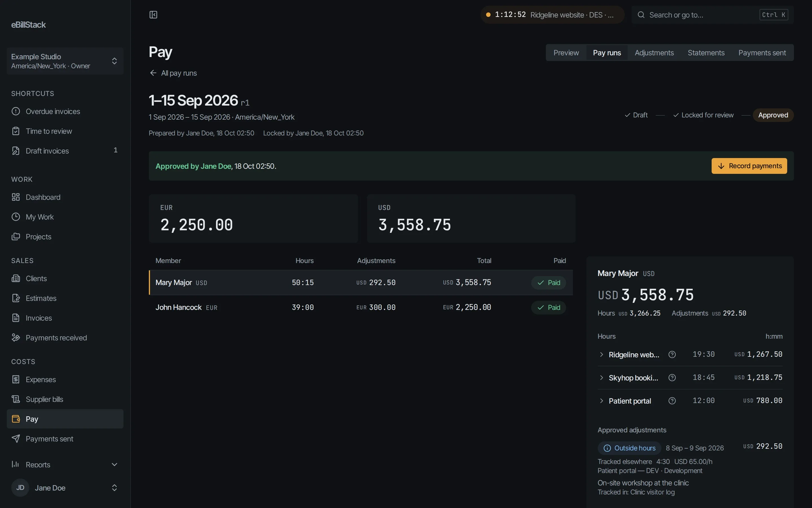Screen dimensions: 812x508
Task: Click the My Work clock icon
Action: [x=16, y=217]
